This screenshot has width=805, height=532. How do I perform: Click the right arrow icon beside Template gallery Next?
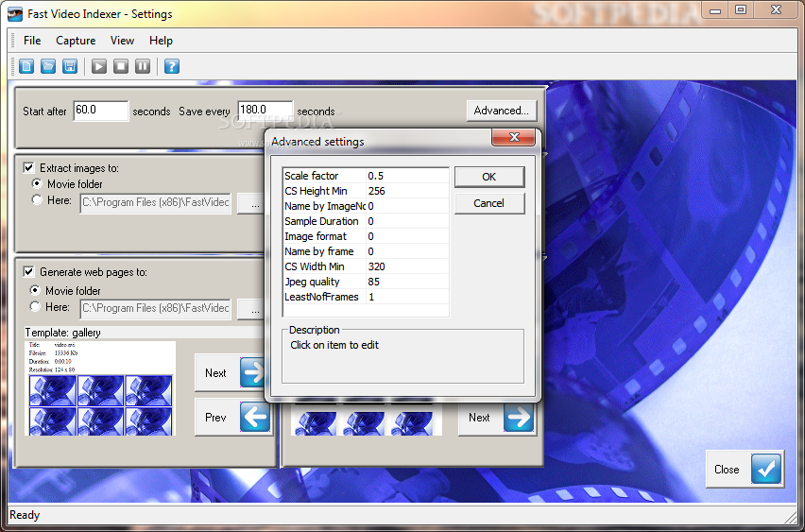click(x=253, y=373)
